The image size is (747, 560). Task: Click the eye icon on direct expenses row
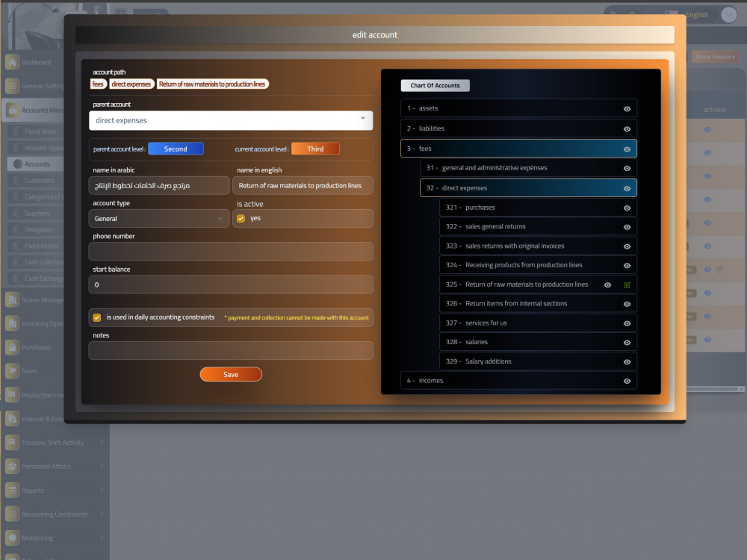coord(627,189)
